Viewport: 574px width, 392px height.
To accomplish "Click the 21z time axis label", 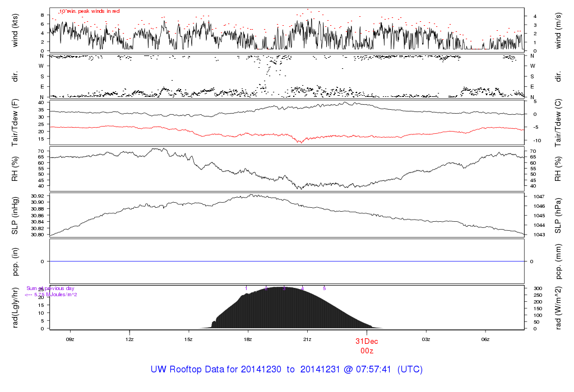I will coord(307,339).
